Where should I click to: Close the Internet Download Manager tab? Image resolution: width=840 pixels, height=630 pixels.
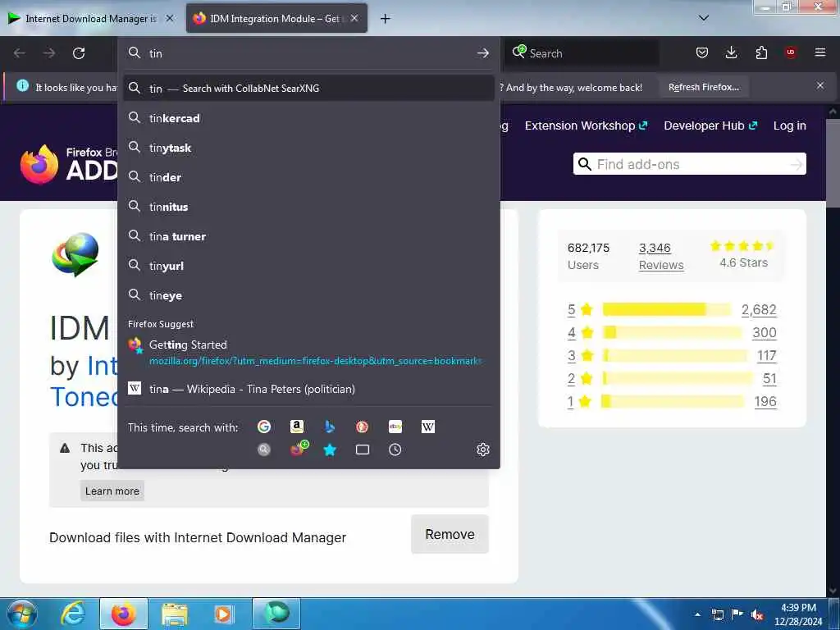coord(170,18)
